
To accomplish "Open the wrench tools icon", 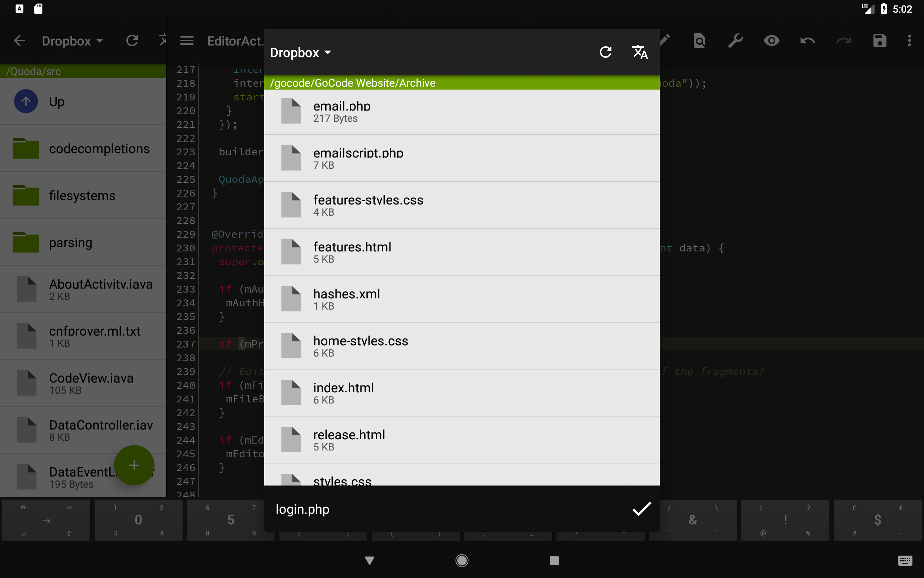I will [x=735, y=40].
